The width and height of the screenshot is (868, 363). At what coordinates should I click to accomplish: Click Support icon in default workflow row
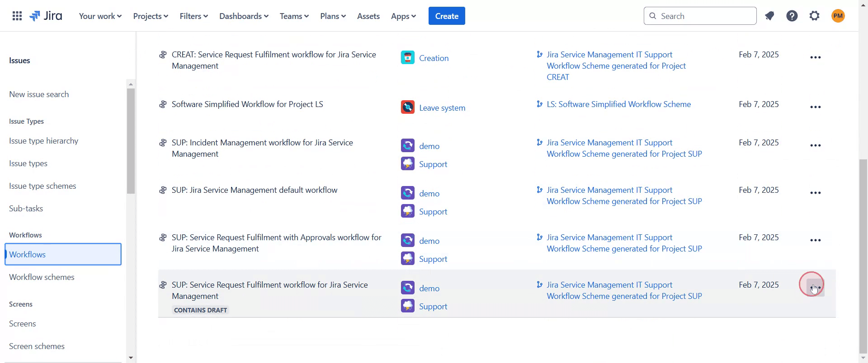click(x=408, y=211)
